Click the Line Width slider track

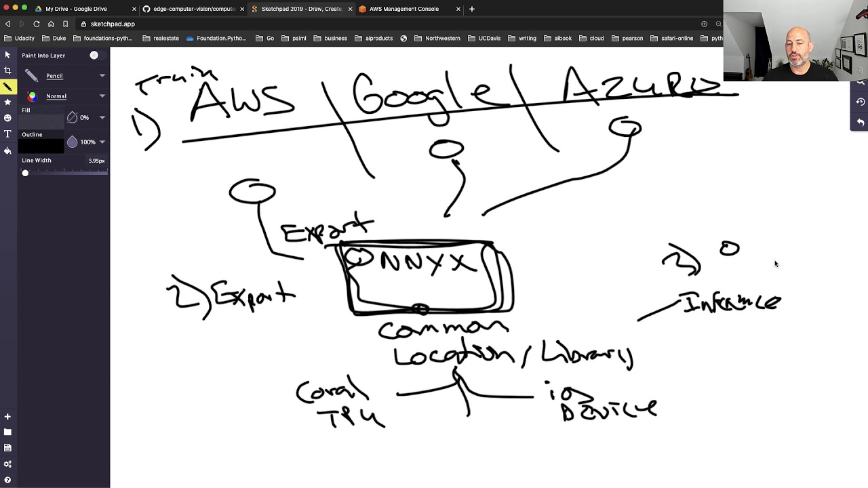click(x=65, y=173)
